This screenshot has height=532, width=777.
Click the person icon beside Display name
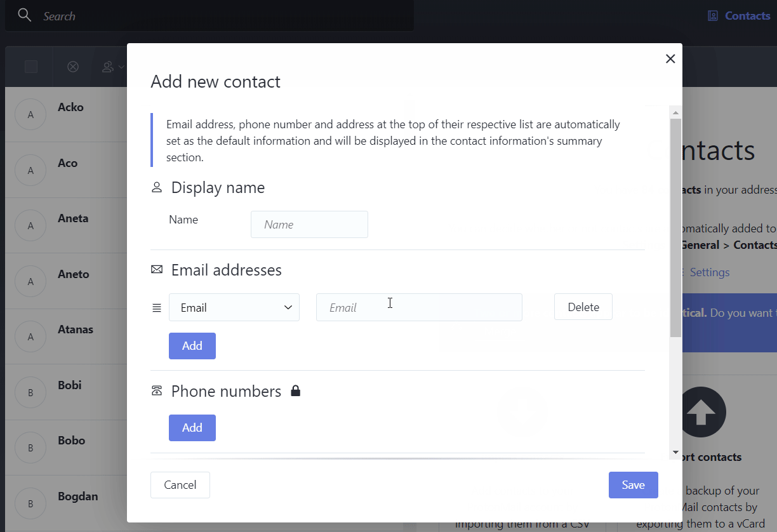pyautogui.click(x=156, y=187)
